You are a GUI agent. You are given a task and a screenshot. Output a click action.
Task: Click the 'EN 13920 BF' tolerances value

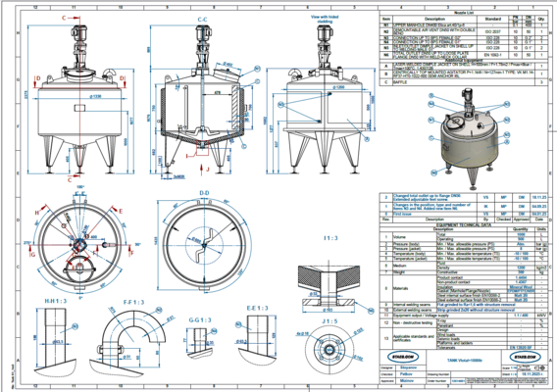[521, 348]
